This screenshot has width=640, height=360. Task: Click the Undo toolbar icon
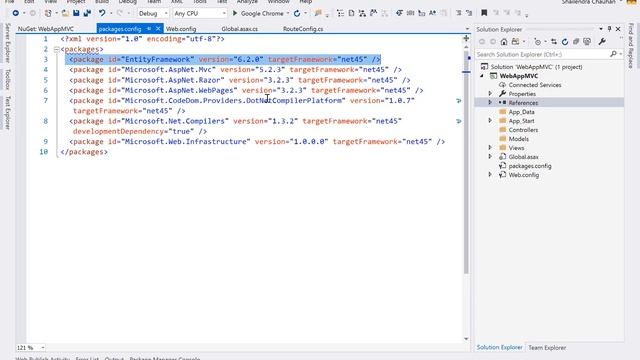(x=102, y=13)
